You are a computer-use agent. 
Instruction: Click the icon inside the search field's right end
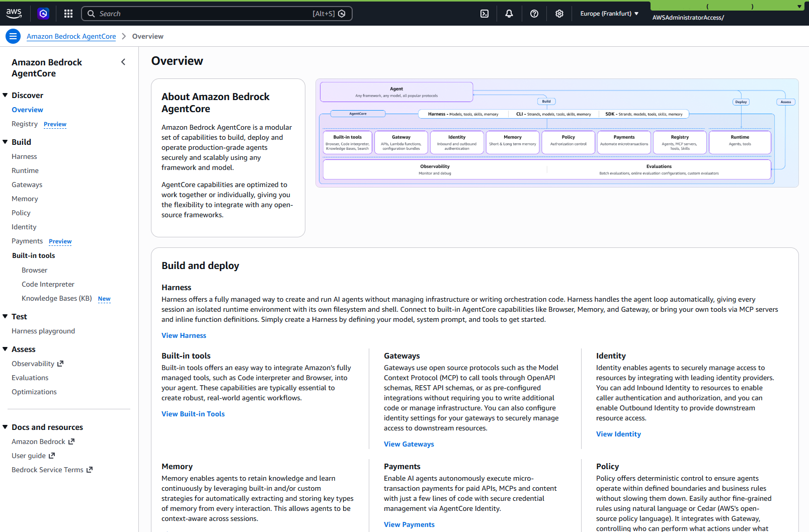(342, 14)
